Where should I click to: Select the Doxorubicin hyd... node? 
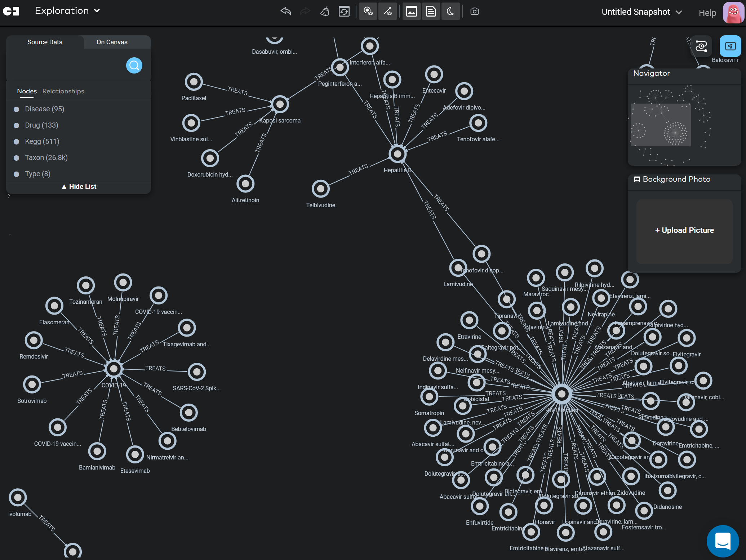pyautogui.click(x=210, y=158)
